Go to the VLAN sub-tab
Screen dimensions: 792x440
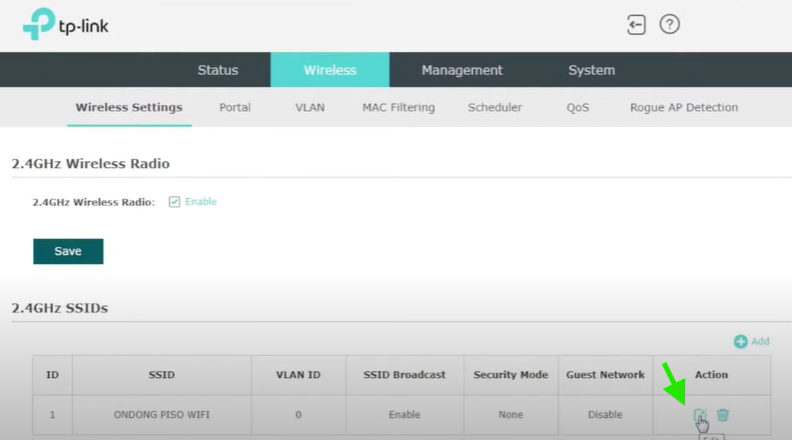coord(310,108)
